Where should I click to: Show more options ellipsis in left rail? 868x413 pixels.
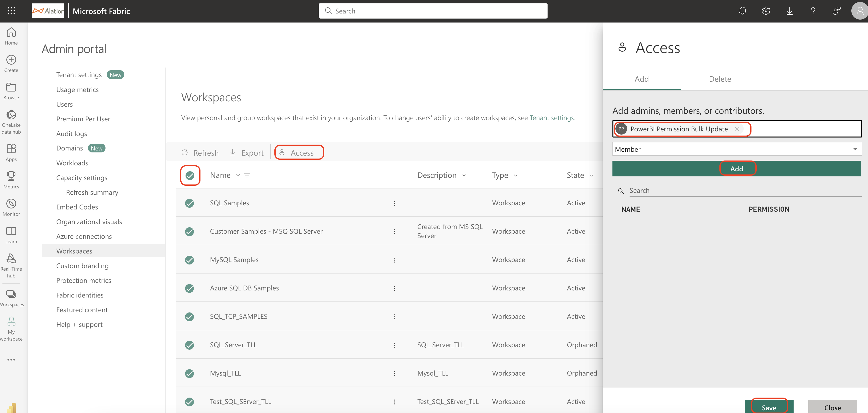(x=11, y=359)
